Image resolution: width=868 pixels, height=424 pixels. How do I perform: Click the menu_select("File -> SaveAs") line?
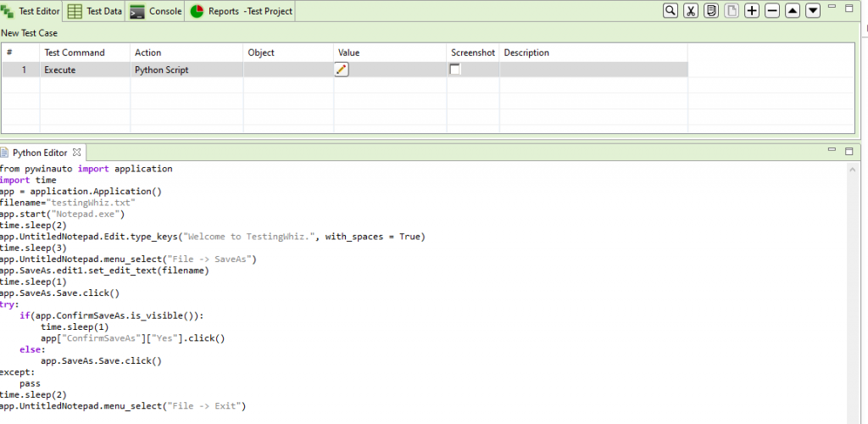pyautogui.click(x=129, y=259)
